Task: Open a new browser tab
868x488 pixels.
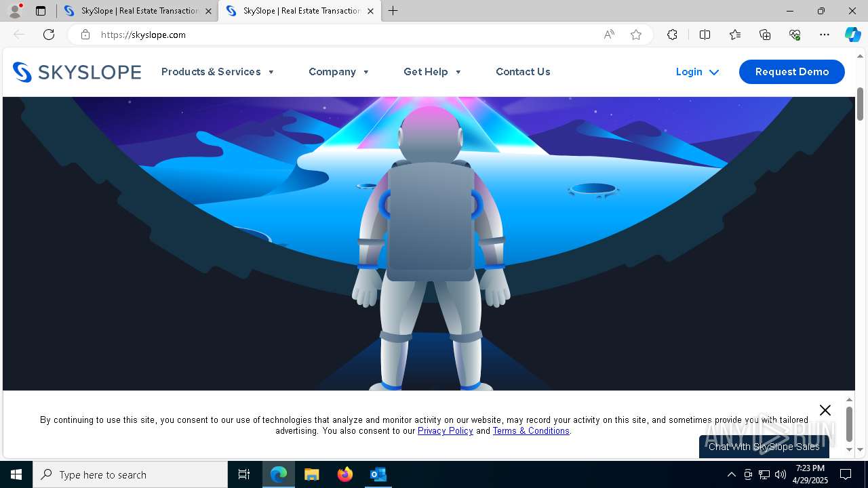Action: point(393,11)
